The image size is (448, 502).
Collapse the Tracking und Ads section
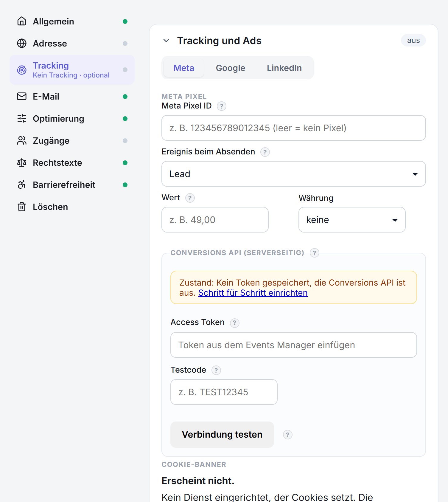coord(166,41)
